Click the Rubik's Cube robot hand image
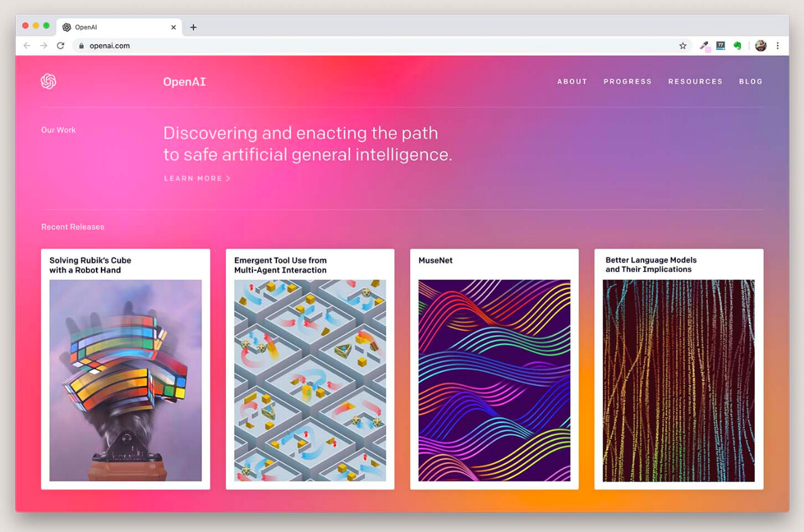 pyautogui.click(x=125, y=380)
